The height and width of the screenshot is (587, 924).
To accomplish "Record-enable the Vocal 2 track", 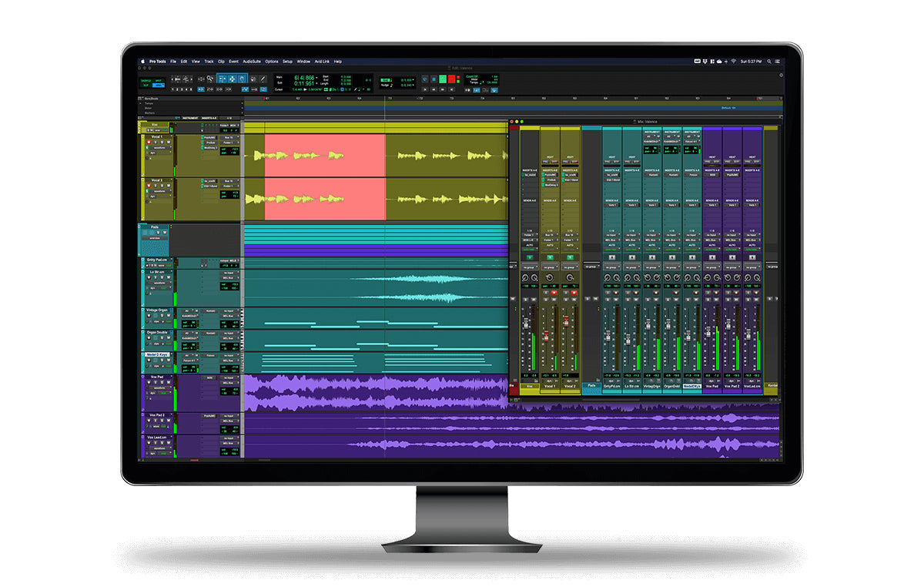I will tap(149, 185).
